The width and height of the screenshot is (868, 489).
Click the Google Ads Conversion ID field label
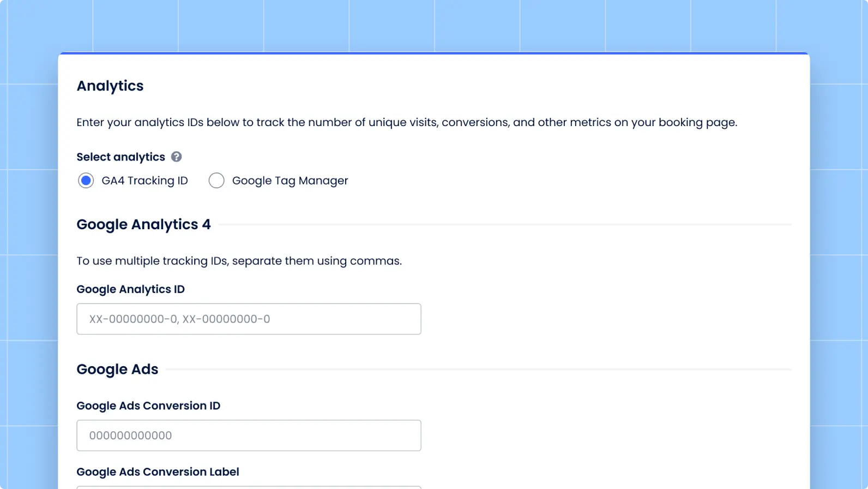[x=148, y=406]
